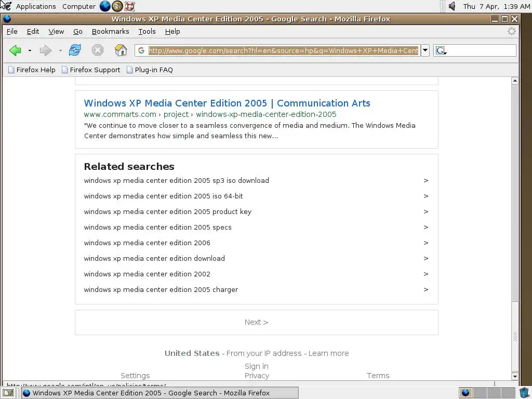
Task: Open the Plug-in FAQ bookmark
Action: (150, 70)
